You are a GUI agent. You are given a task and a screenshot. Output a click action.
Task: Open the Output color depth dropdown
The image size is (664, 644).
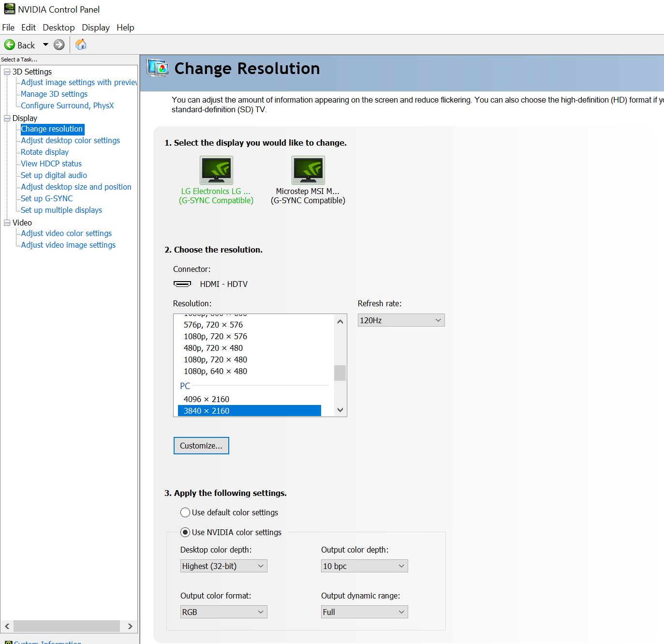[364, 566]
